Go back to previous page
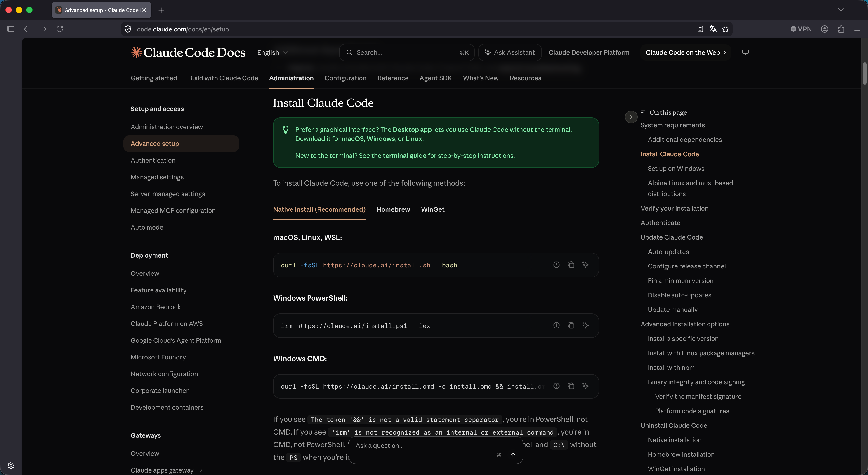This screenshot has height=475, width=868. (x=27, y=29)
